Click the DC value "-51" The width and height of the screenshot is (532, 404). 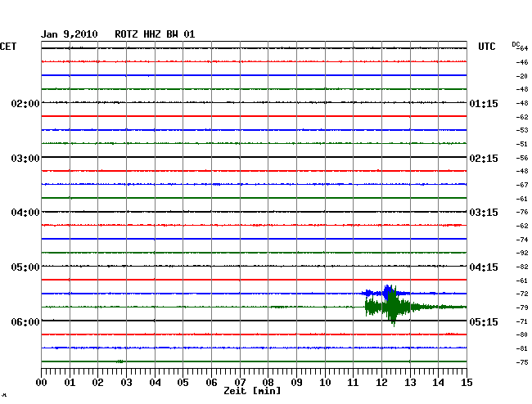tap(522, 144)
